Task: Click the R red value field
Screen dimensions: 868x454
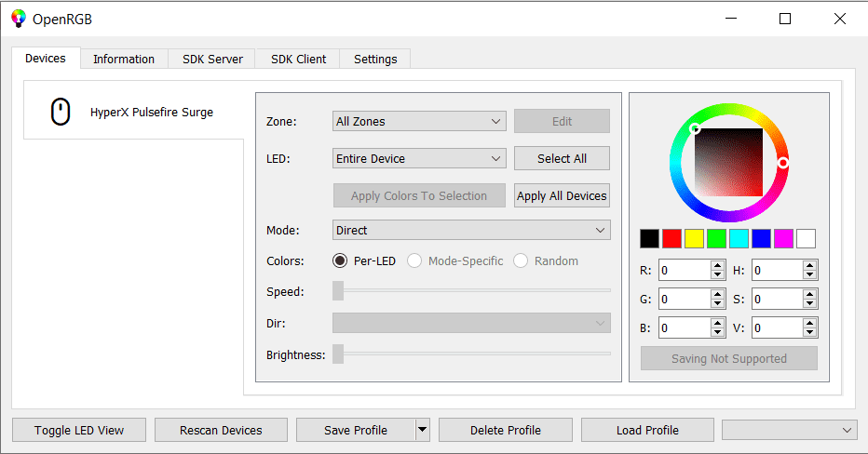Action: click(x=685, y=271)
